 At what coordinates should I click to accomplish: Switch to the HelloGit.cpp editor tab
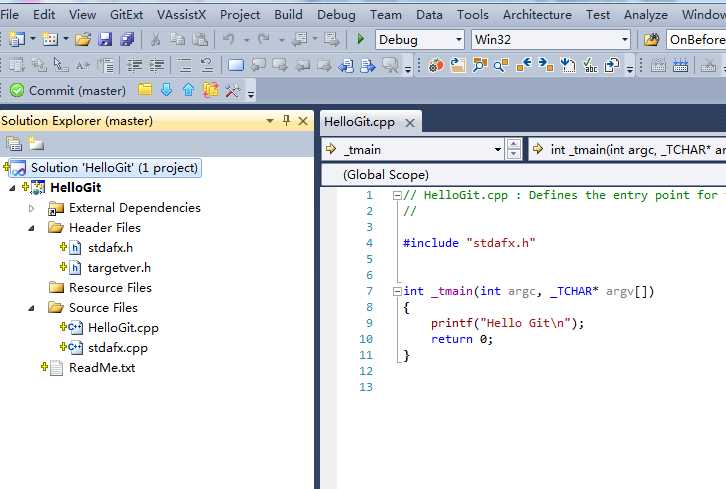tap(359, 122)
